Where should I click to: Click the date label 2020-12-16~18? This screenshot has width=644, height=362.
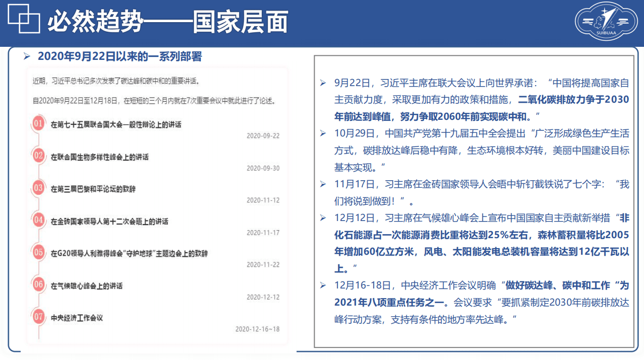[257, 329]
